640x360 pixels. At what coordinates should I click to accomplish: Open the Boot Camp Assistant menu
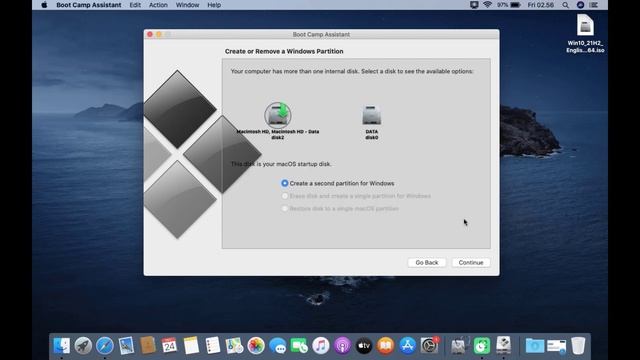[x=89, y=5]
